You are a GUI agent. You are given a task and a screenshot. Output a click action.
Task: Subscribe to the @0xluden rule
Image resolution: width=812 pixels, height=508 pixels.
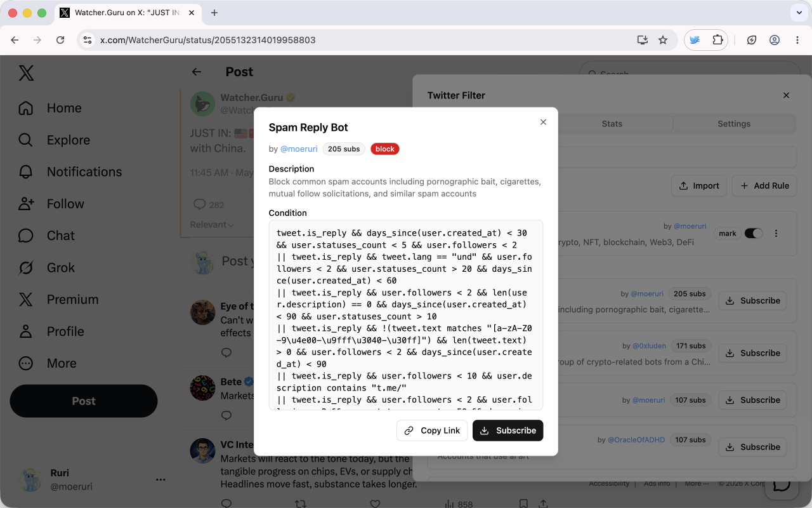(752, 353)
